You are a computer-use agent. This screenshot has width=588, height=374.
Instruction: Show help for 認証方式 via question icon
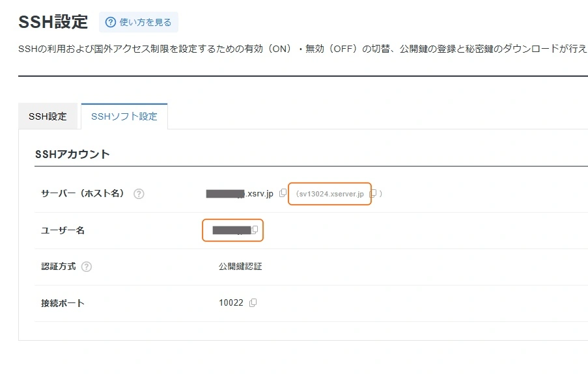tap(87, 267)
